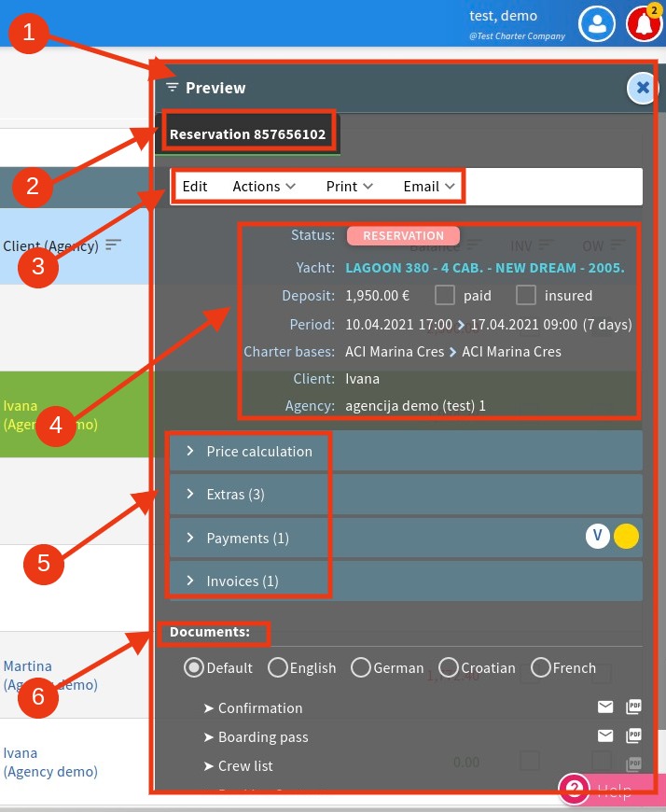666x812 pixels.
Task: Select the German document language
Action: (361, 667)
